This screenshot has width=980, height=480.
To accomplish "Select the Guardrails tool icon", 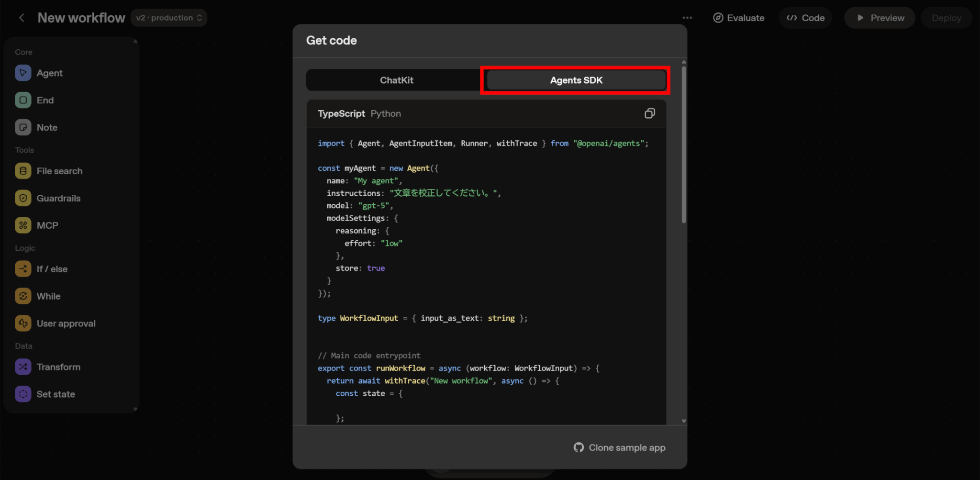I will 23,198.
